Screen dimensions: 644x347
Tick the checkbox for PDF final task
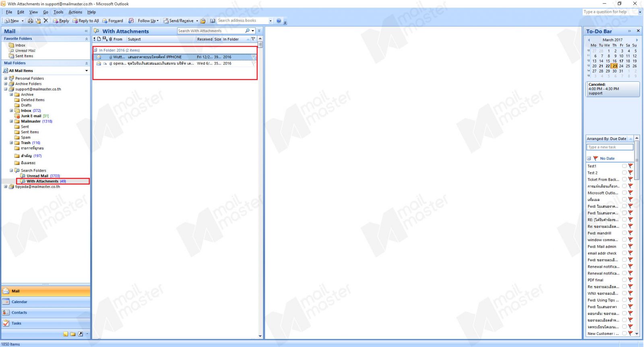point(624,280)
